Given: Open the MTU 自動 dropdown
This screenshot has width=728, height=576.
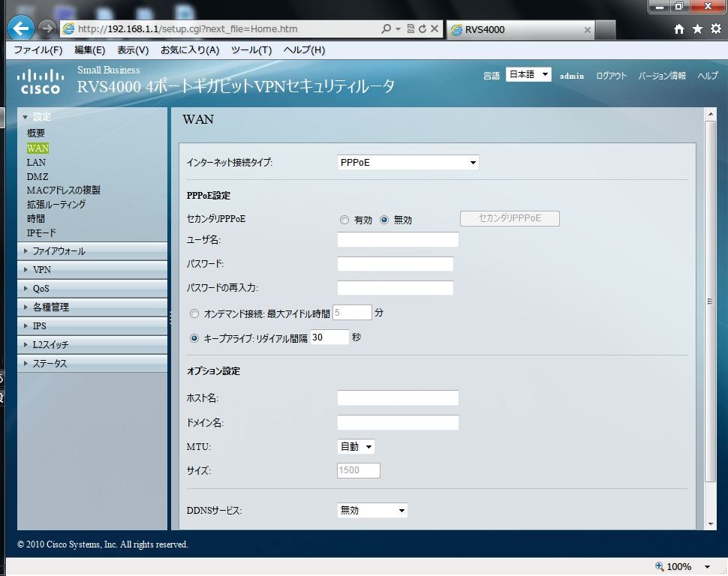Looking at the screenshot, I should click(356, 446).
